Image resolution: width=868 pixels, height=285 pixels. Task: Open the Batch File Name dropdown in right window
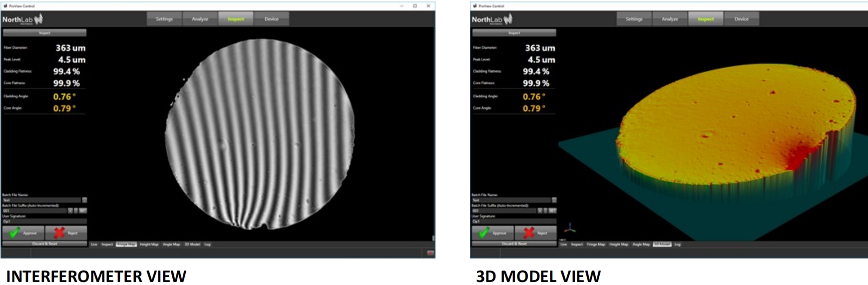(554, 200)
